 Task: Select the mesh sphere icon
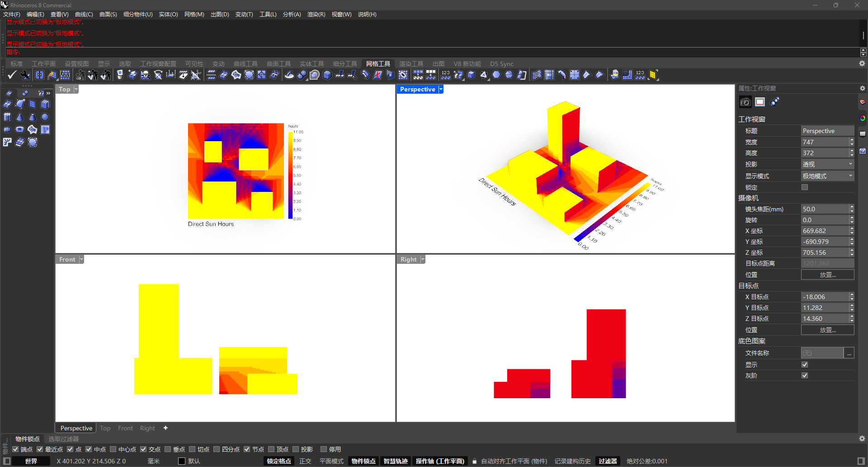(45, 117)
